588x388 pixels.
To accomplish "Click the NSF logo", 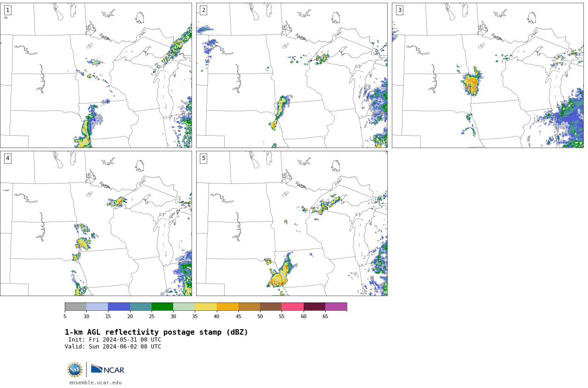I will pyautogui.click(x=75, y=370).
